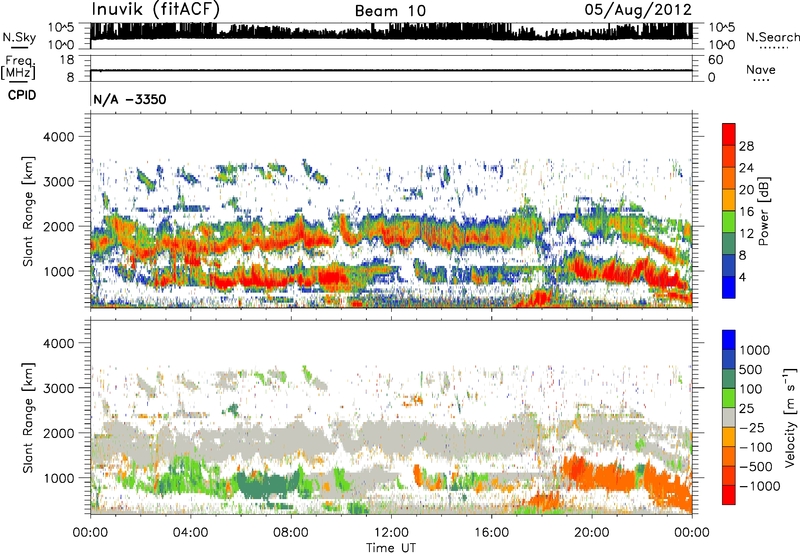Click the frequency trace line in Freq. panel
This screenshot has width=800, height=554.
click(x=391, y=70)
